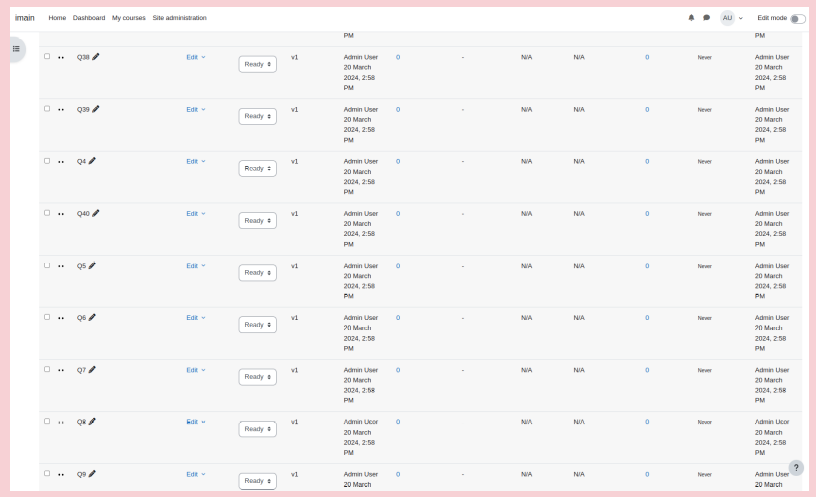Viewport: 816px width, 497px height.
Task: Open the Ready status dropdown for Q5
Action: (258, 273)
